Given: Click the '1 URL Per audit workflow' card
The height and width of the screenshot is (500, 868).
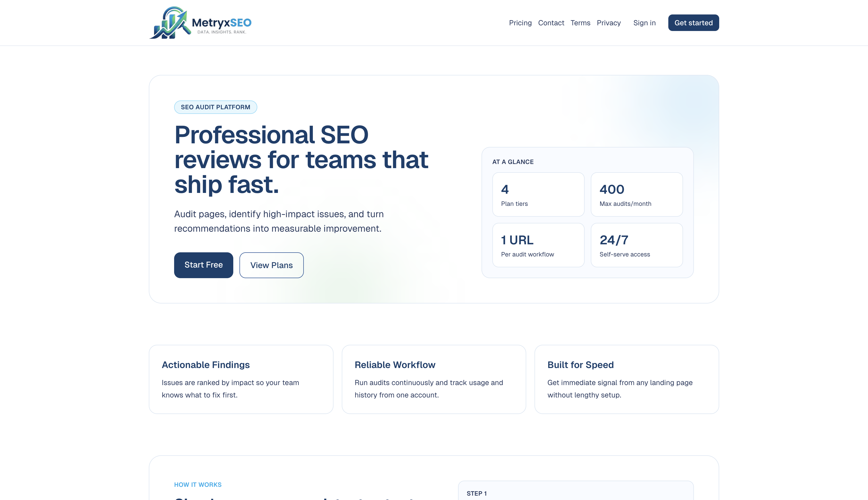Looking at the screenshot, I should click(x=538, y=245).
